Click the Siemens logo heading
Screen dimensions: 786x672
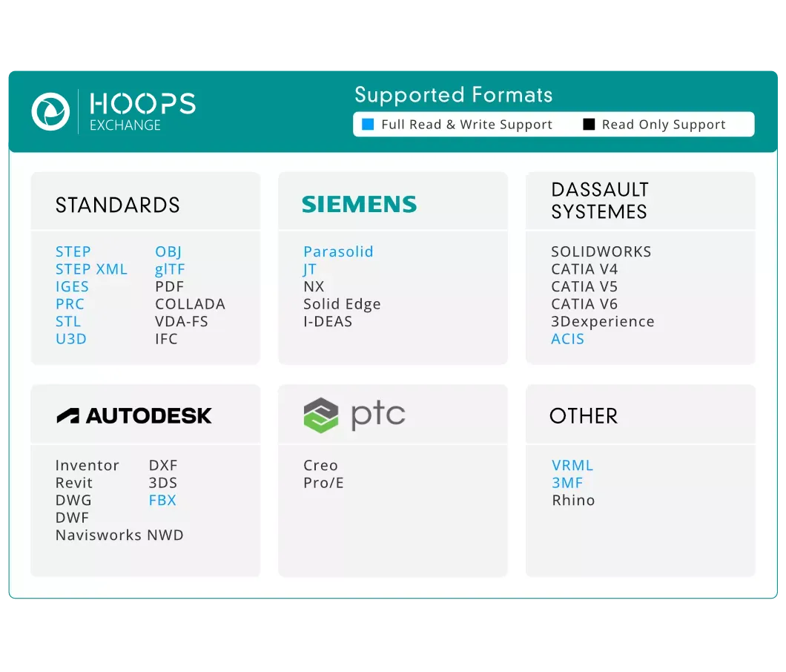pos(359,204)
